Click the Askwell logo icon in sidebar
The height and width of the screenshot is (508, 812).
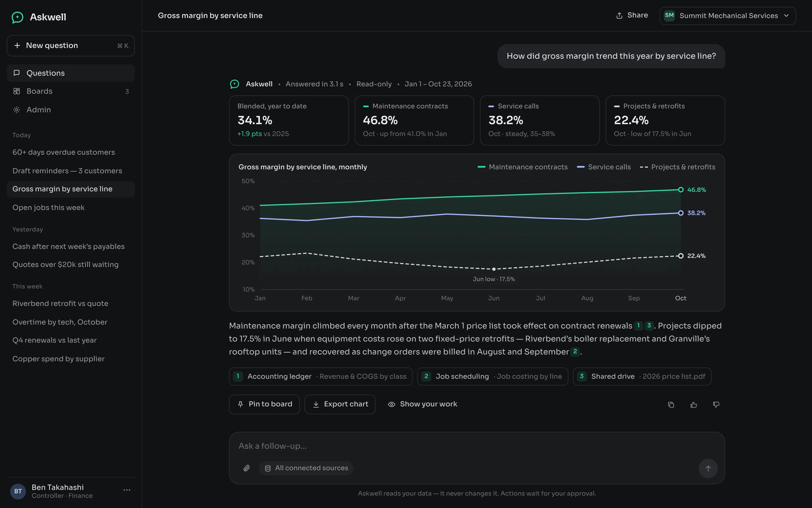point(17,17)
